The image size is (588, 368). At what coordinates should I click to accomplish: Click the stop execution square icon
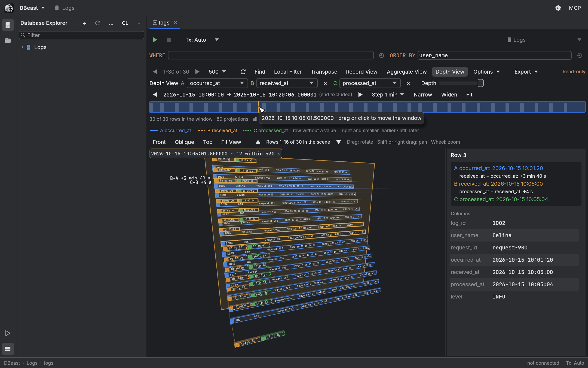point(169,40)
